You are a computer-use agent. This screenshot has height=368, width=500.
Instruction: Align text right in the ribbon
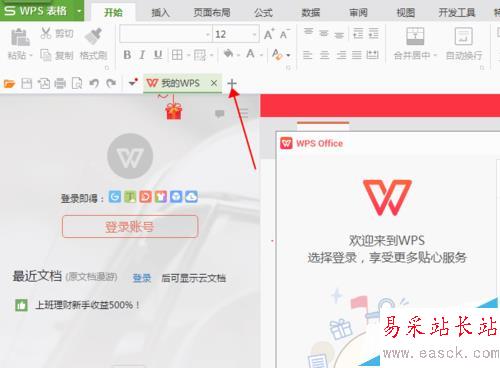(x=341, y=55)
